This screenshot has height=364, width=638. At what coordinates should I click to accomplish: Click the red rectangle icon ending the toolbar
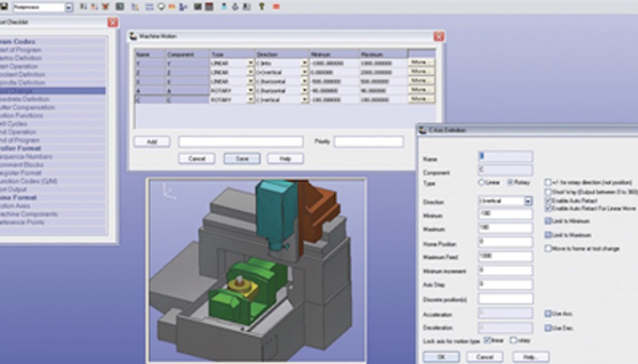276,7
